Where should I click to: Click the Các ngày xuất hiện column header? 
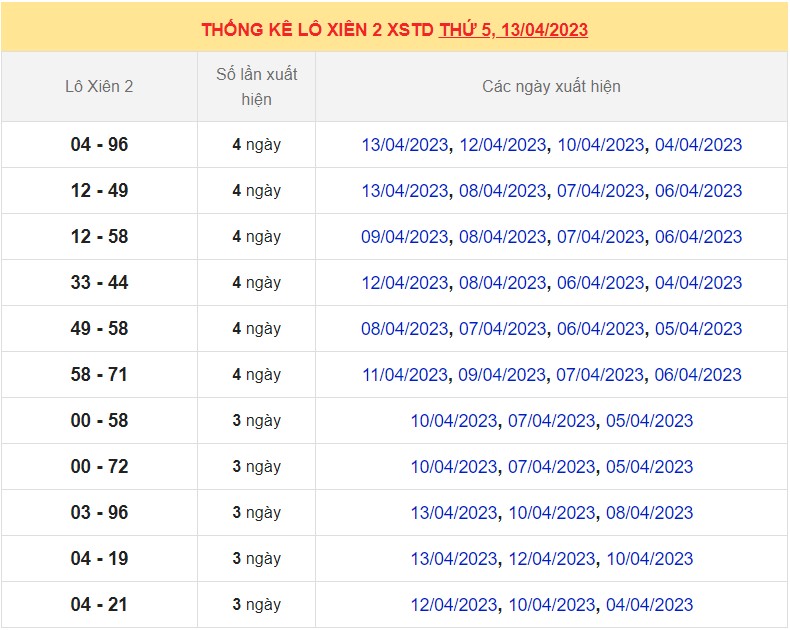(x=551, y=87)
